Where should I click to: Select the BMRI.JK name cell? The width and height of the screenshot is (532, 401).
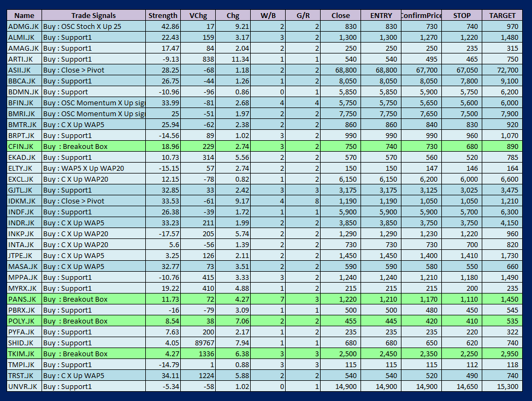25,113
